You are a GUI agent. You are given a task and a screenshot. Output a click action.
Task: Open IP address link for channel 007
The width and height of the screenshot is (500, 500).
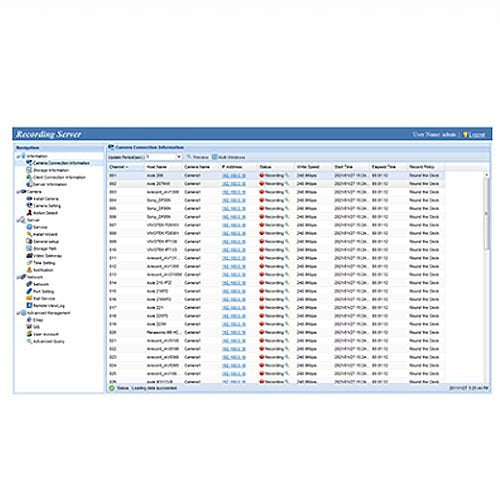click(x=234, y=225)
